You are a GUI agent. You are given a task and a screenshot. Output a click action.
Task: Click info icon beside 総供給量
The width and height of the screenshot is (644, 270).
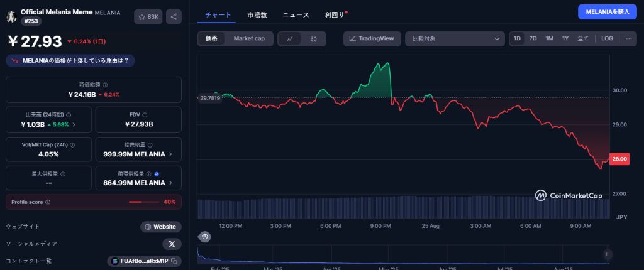[x=150, y=145]
